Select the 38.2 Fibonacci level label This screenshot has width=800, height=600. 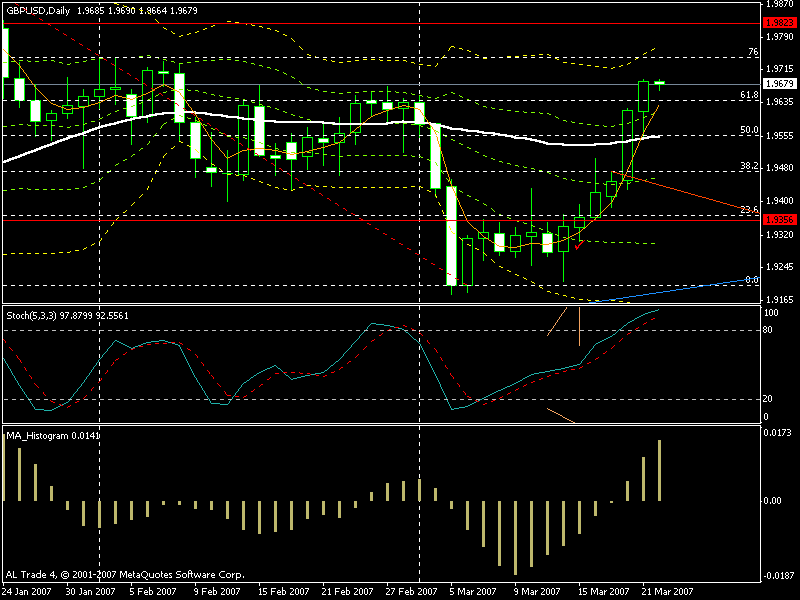point(748,165)
